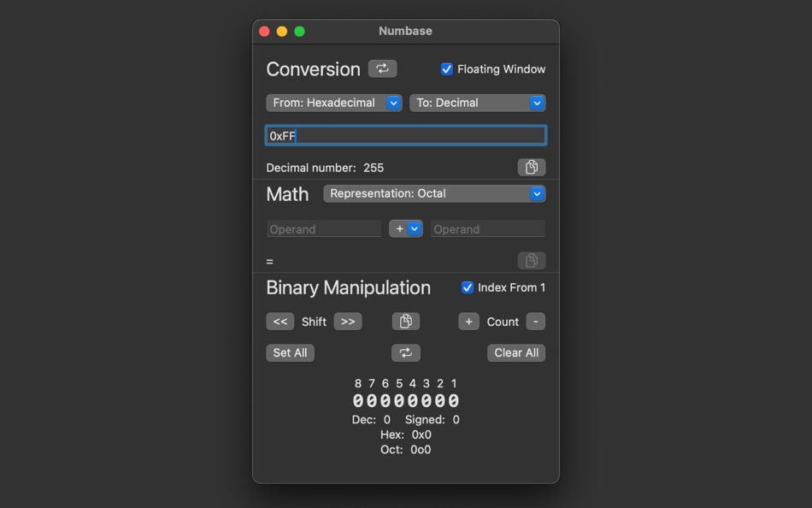Open the Representation: Octal dropdown
The height and width of the screenshot is (508, 812).
(434, 193)
